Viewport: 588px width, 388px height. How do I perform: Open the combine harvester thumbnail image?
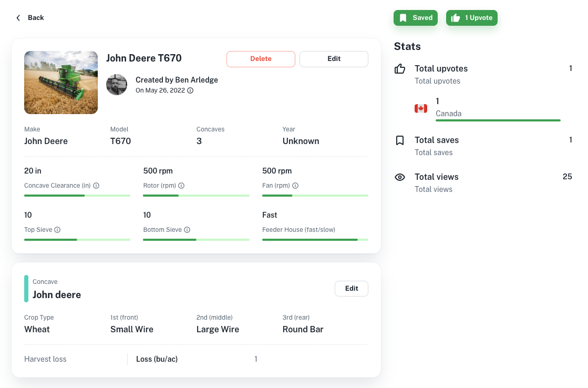tap(61, 83)
